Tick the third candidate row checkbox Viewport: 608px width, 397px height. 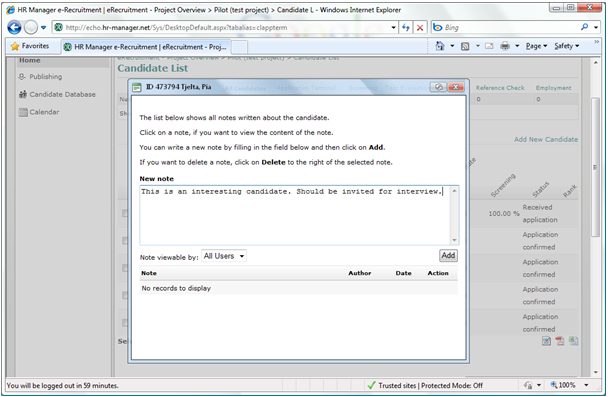[125, 268]
